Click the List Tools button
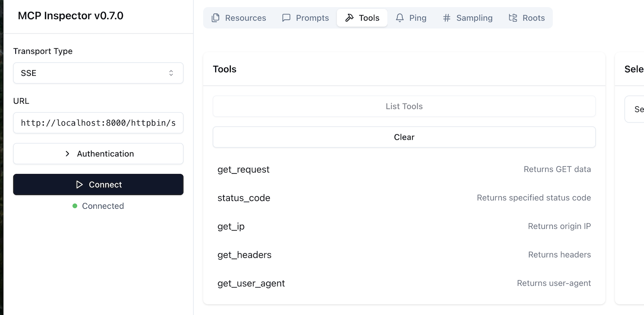This screenshot has width=644, height=315. click(x=404, y=106)
